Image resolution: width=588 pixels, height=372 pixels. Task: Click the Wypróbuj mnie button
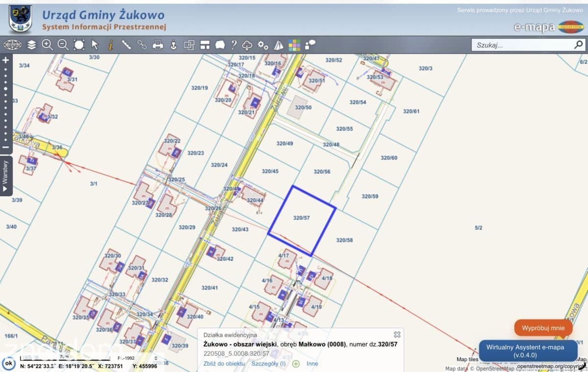point(543,328)
